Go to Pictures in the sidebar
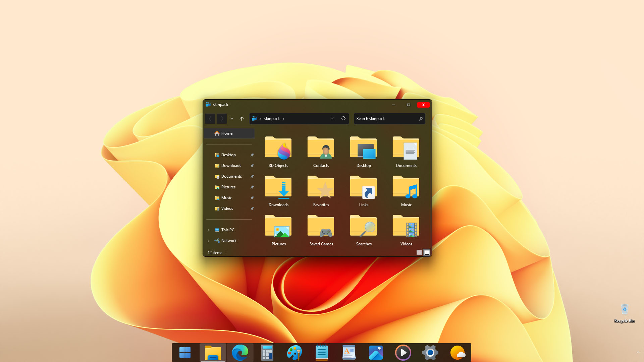644x362 pixels. [228, 187]
